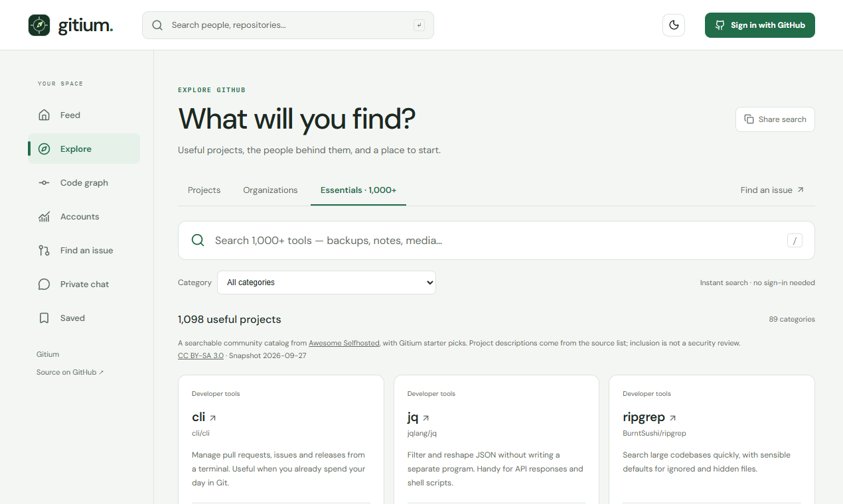The width and height of the screenshot is (843, 504).
Task: Open Private chat from sidebar
Action: pyautogui.click(x=84, y=284)
